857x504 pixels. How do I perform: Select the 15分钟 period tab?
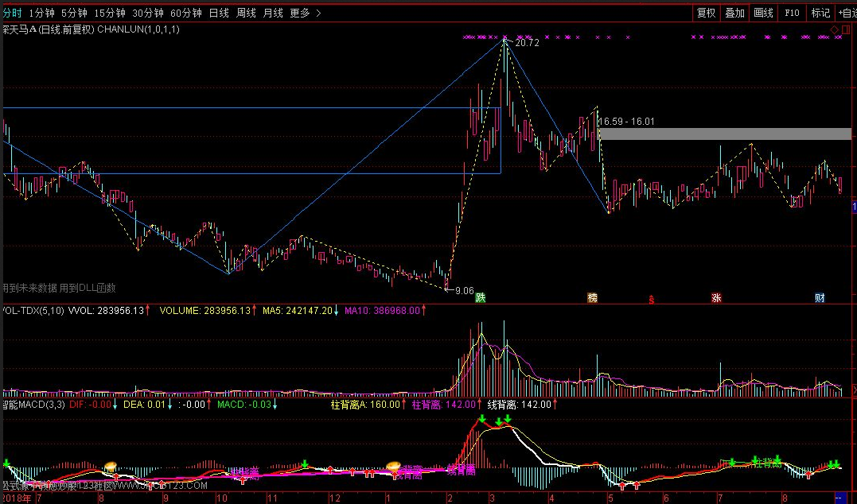tap(110, 13)
